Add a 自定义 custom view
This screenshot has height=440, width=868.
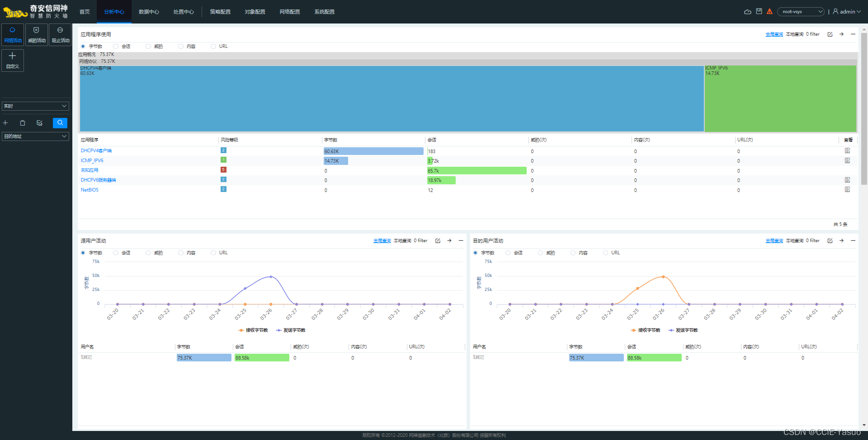pyautogui.click(x=13, y=60)
